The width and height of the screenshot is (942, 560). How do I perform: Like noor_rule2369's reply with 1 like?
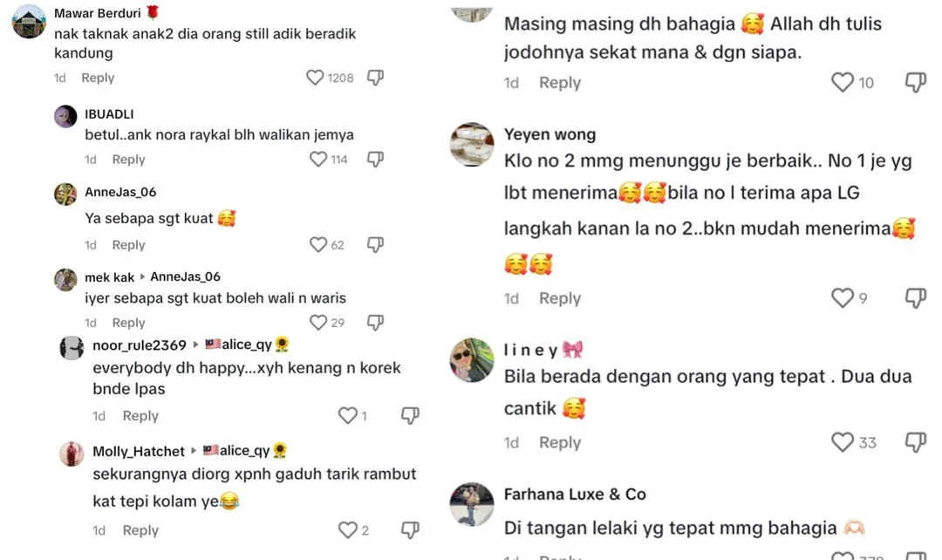(x=347, y=415)
